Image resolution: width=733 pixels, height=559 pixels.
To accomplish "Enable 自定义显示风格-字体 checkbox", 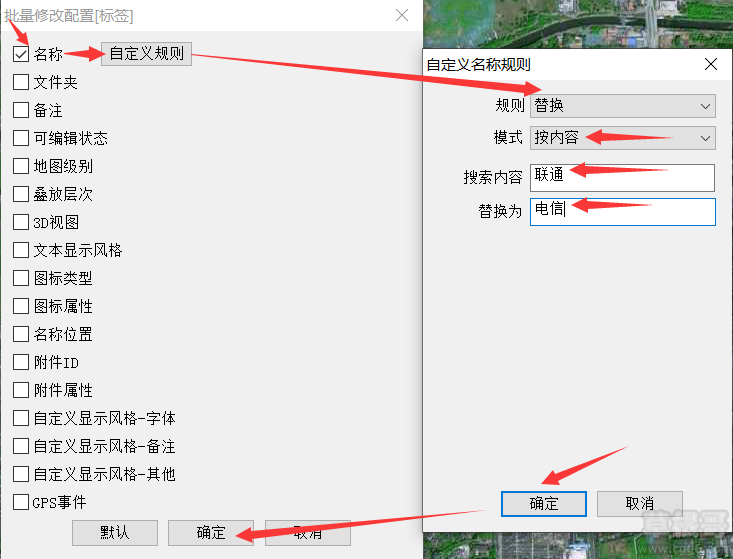I will click(x=21, y=418).
